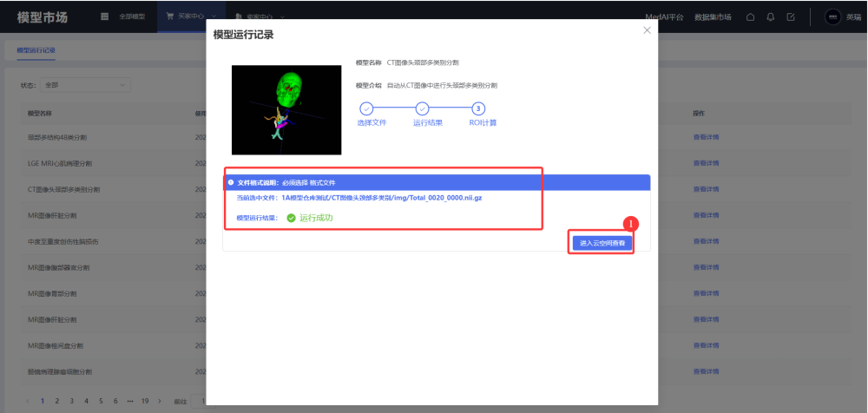Select 中度至重度创伤性脑损伤 model name
The image size is (868, 413).
pyautogui.click(x=63, y=241)
